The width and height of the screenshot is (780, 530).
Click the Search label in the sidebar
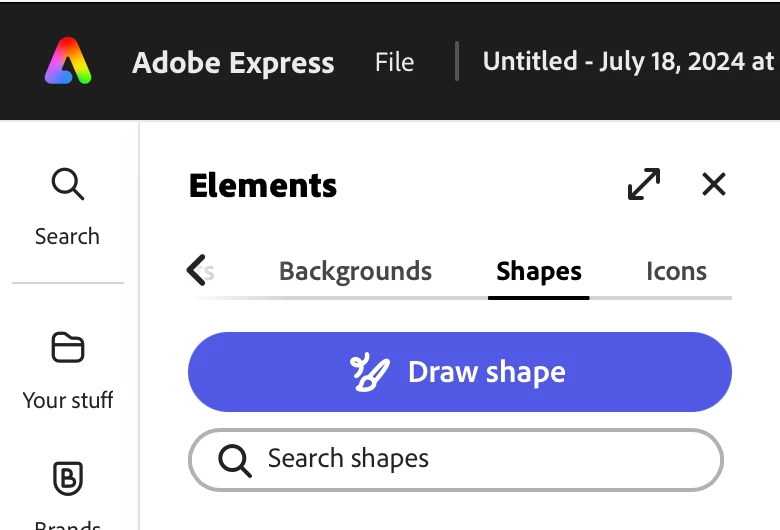click(67, 237)
